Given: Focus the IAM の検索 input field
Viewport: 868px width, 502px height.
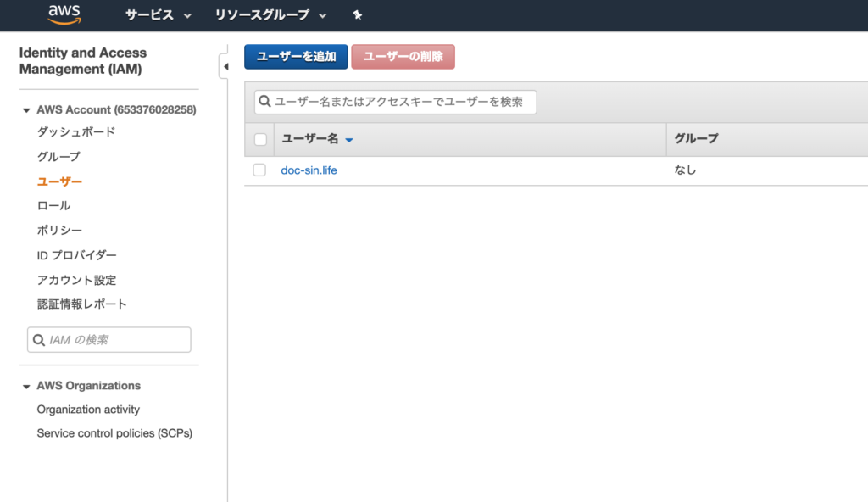Looking at the screenshot, I should click(109, 340).
